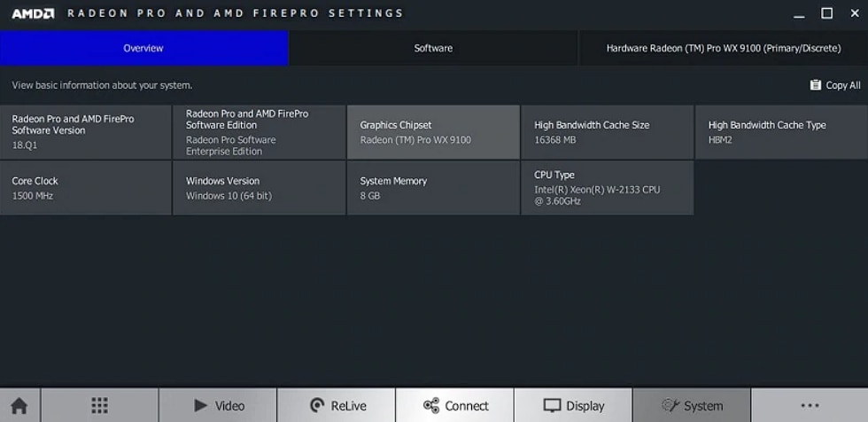Open the Video settings tab
Viewport: 868px width, 422px height.
(218, 405)
